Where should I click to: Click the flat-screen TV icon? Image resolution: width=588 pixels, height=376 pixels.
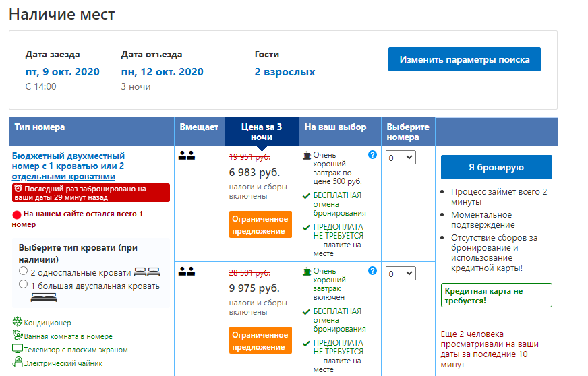[x=18, y=349]
